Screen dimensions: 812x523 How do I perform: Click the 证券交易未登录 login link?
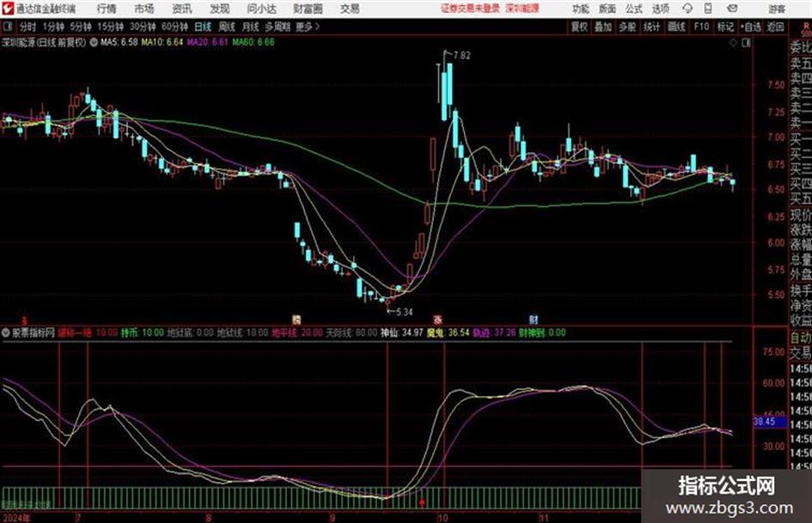coord(470,9)
